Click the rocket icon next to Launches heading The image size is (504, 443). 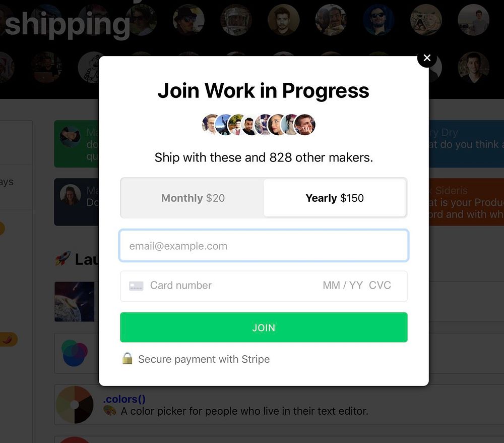click(x=63, y=259)
